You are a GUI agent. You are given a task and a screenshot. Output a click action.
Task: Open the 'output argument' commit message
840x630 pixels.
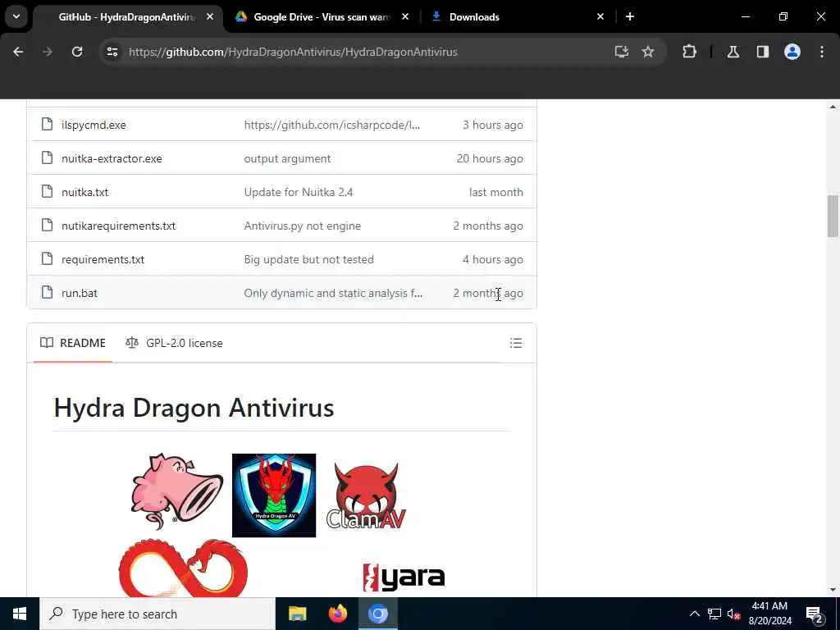[x=287, y=158]
